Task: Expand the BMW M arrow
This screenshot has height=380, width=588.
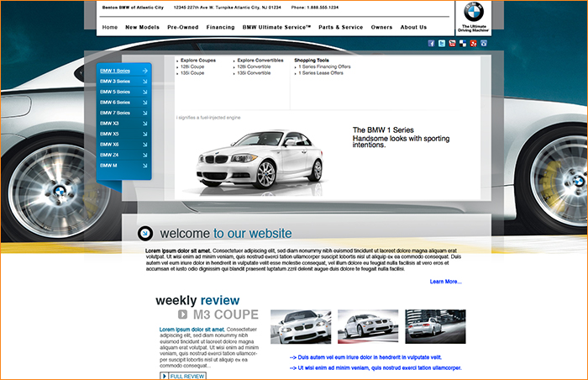Action: click(144, 166)
